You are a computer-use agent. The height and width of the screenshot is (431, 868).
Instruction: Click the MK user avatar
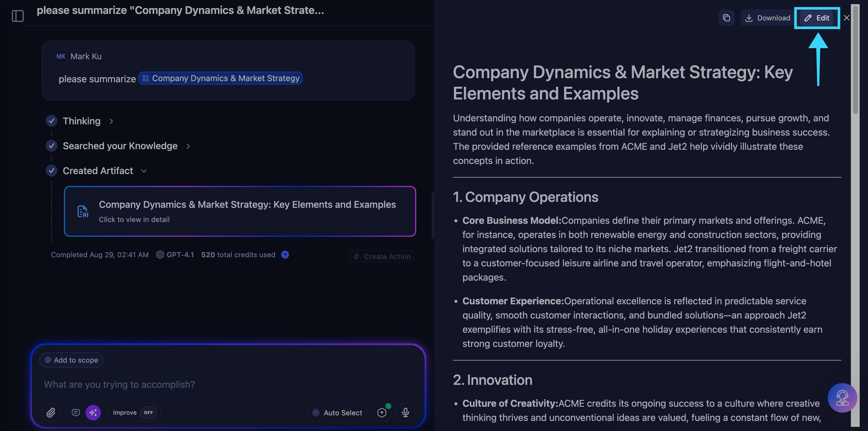[61, 56]
